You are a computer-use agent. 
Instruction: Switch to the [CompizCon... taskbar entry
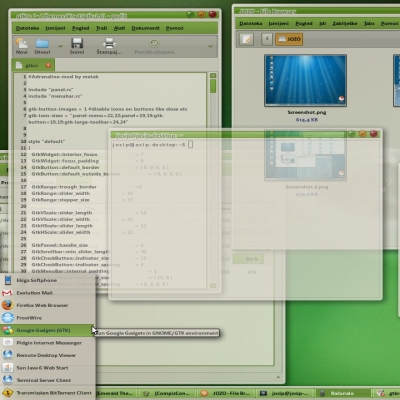coord(167,393)
